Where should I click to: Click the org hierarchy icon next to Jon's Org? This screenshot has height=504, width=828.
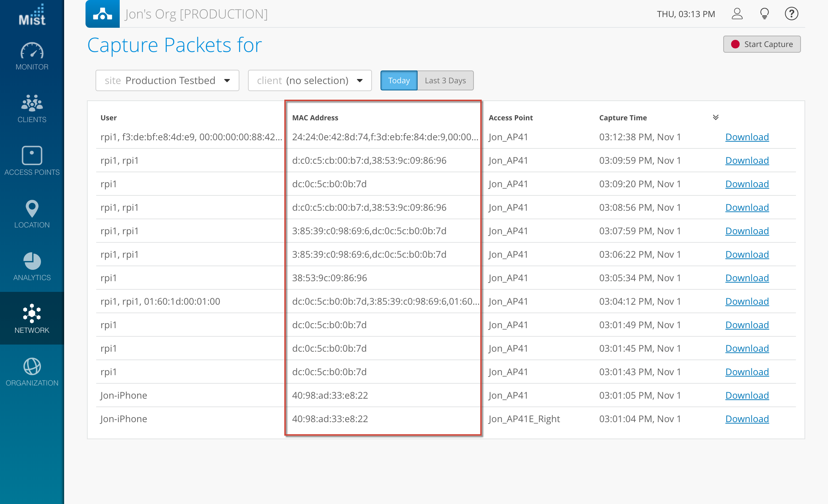[x=103, y=14]
